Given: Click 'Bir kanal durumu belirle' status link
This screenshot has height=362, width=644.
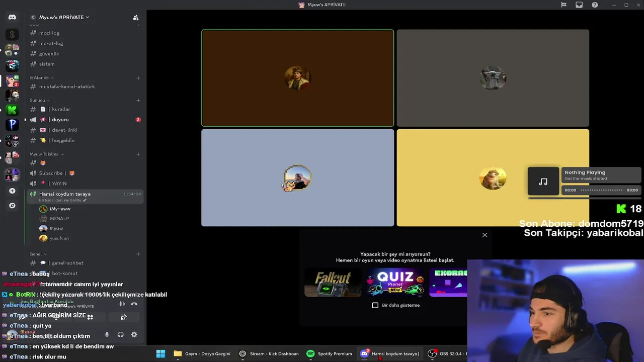Looking at the screenshot, I should tap(63, 200).
